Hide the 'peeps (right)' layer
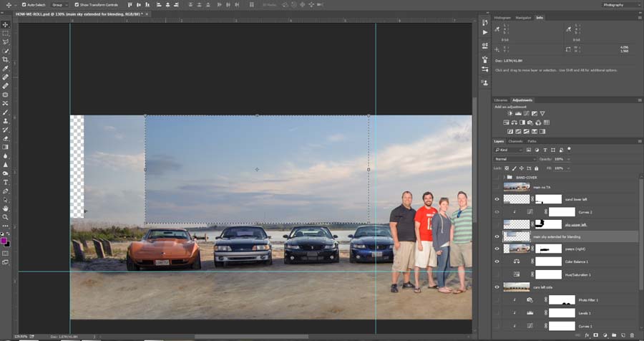 click(x=497, y=249)
